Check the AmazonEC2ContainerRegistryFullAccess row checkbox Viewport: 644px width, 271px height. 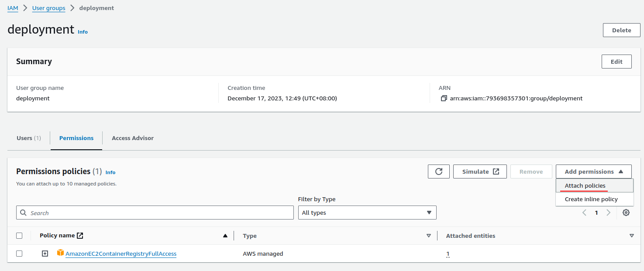pos(19,254)
